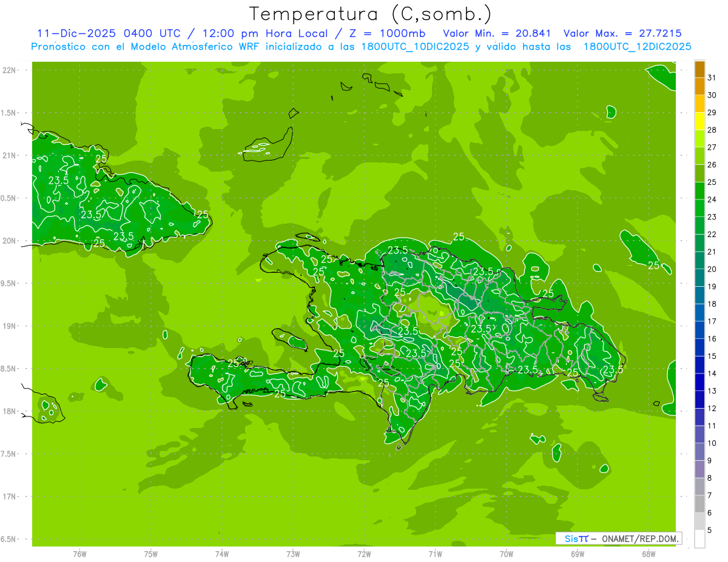728x562 pixels.
Task: Click the longitude axis label "70W"
Action: 507,554
